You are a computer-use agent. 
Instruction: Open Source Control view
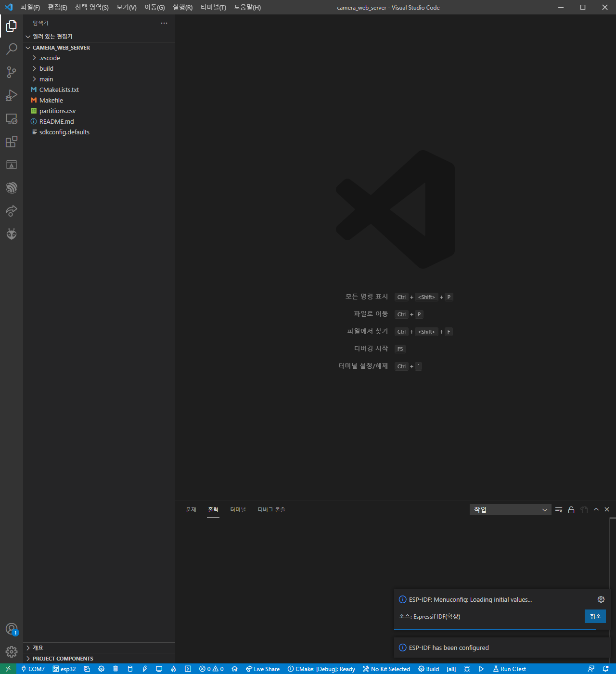point(12,72)
